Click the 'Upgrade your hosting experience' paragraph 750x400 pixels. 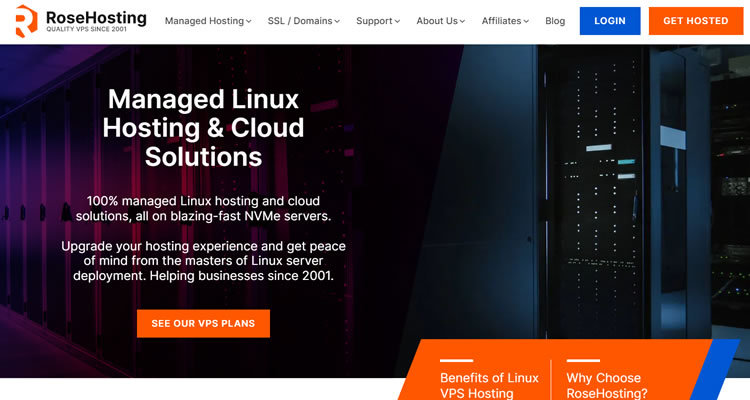[x=203, y=261]
